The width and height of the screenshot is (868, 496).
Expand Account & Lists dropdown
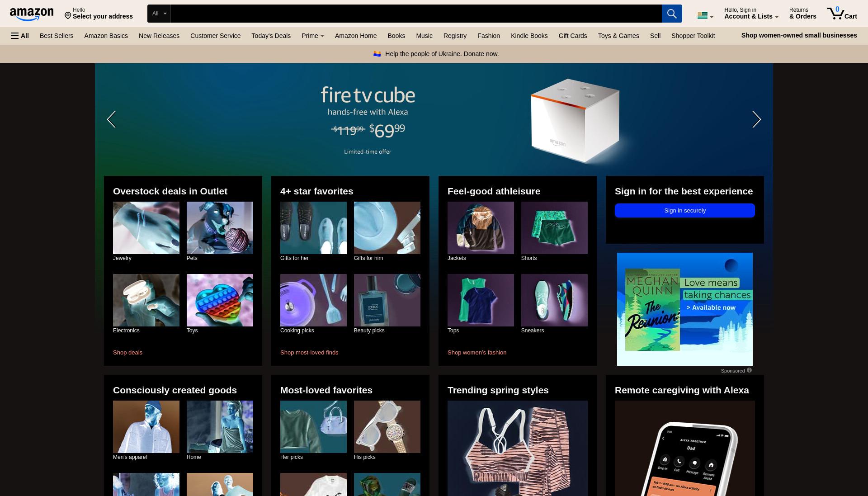(751, 14)
